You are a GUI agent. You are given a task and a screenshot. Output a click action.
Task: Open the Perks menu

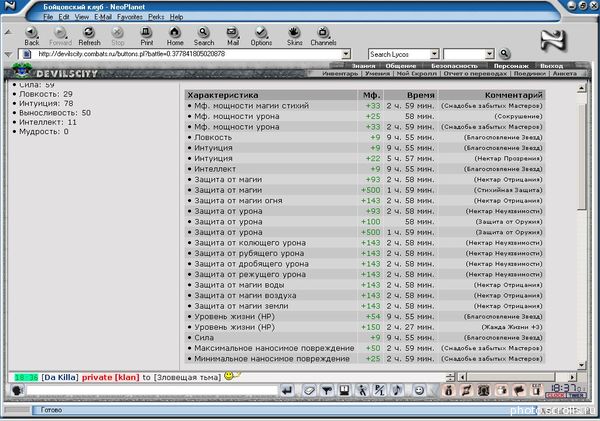[x=156, y=17]
